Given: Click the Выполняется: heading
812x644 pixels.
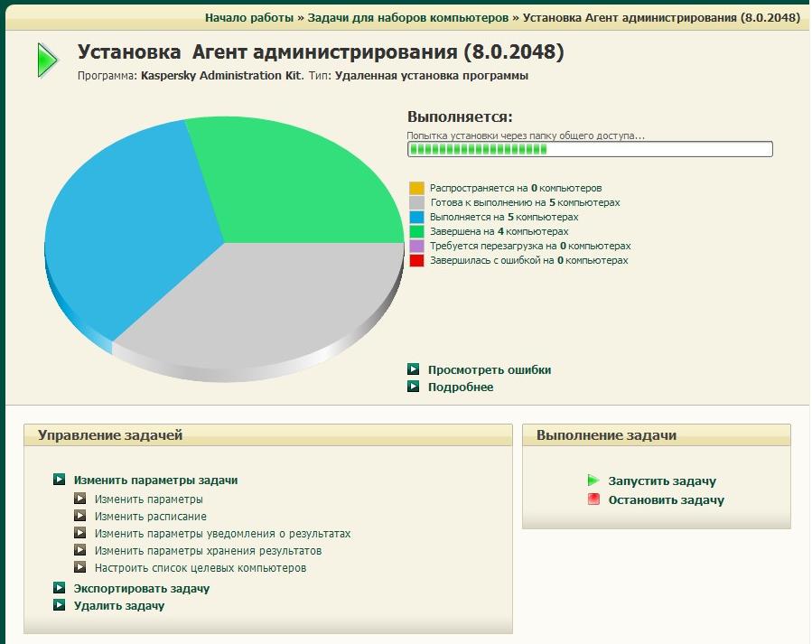Looking at the screenshot, I should click(x=460, y=117).
